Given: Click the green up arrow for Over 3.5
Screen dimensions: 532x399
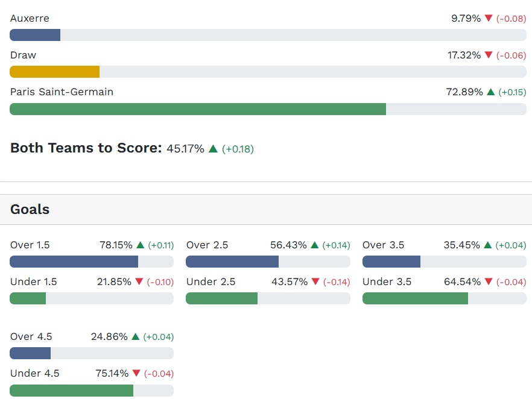Looking at the screenshot, I should coord(488,245).
